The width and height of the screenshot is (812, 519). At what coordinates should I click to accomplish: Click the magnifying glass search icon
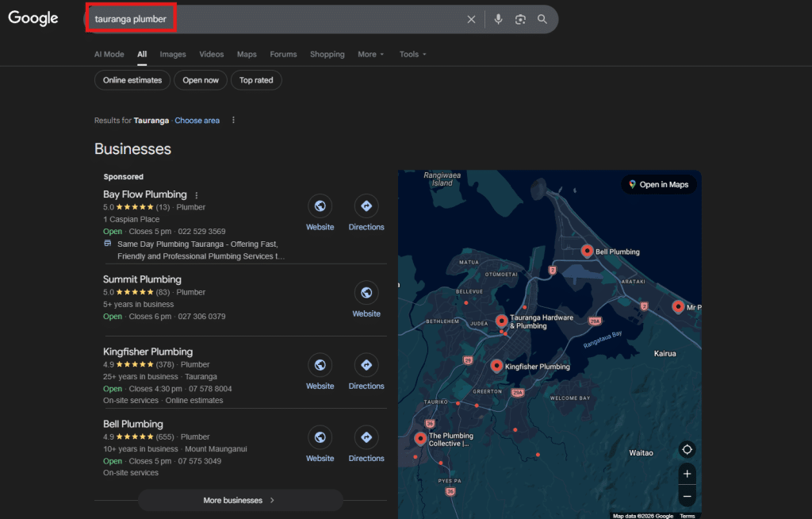[x=542, y=19]
